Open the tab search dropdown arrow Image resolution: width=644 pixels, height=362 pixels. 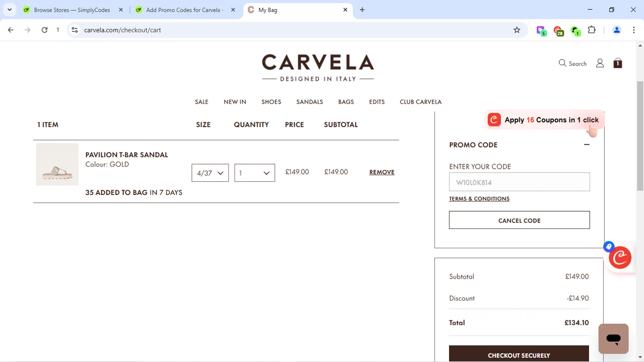pyautogui.click(x=9, y=9)
